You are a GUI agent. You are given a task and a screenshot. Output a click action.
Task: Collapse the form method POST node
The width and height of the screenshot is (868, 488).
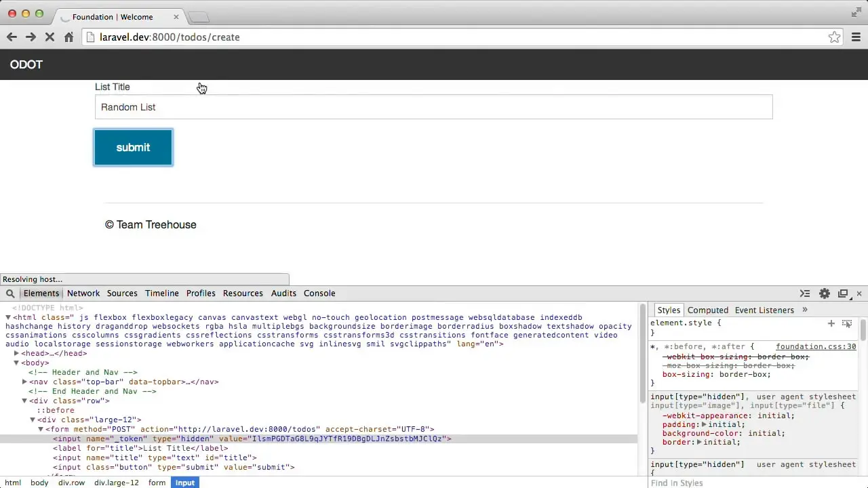click(x=41, y=429)
